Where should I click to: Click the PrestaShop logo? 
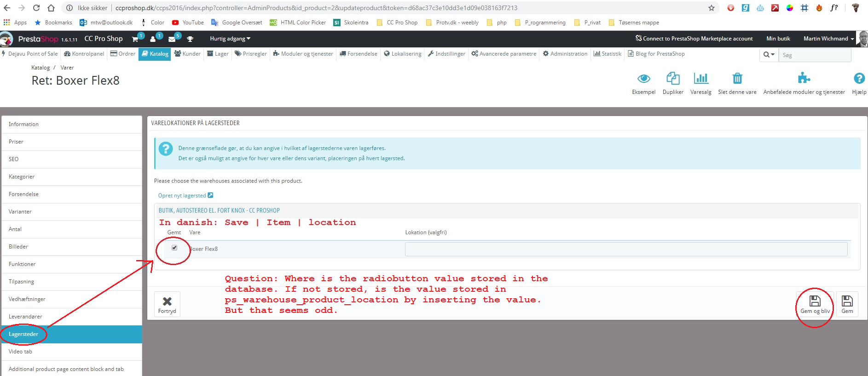[38, 39]
